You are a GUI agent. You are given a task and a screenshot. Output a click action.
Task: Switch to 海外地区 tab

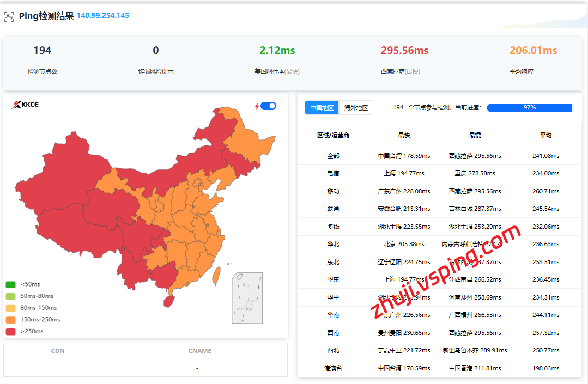(356, 108)
